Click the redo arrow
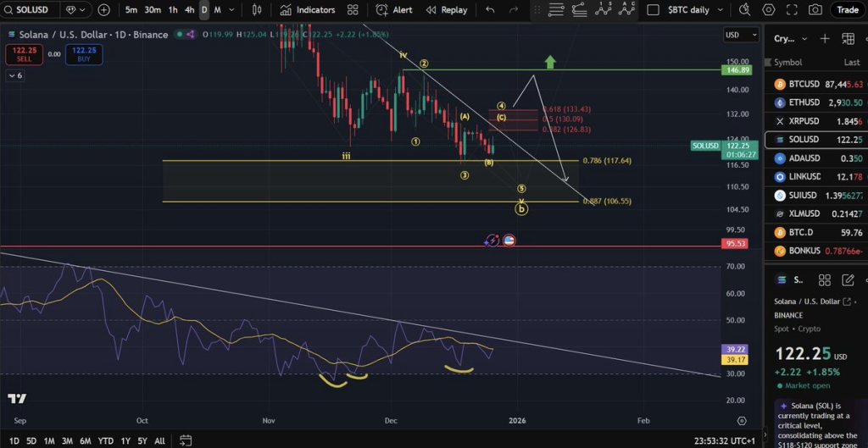The width and height of the screenshot is (868, 448). [x=514, y=10]
